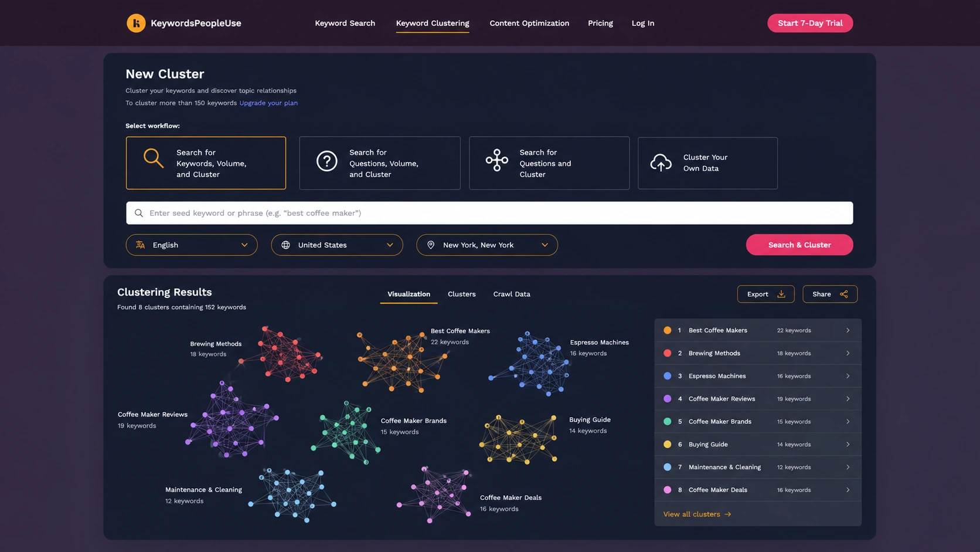Click the Search & Cluster button

click(x=799, y=245)
